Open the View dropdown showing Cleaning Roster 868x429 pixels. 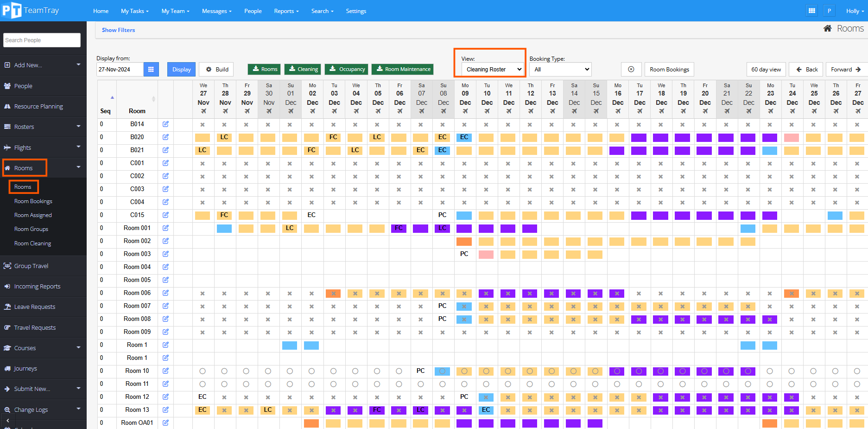[x=493, y=70]
